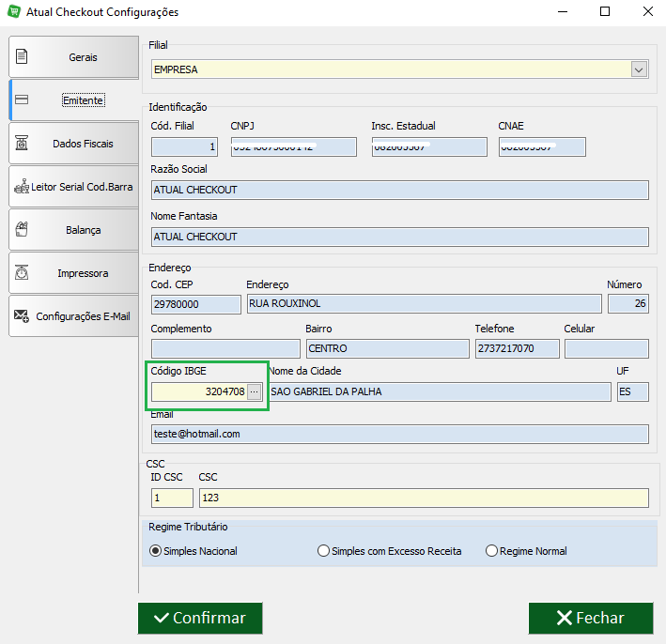Screen dimensions: 666x644
Task: Select the Balança tab
Action: pos(74,230)
